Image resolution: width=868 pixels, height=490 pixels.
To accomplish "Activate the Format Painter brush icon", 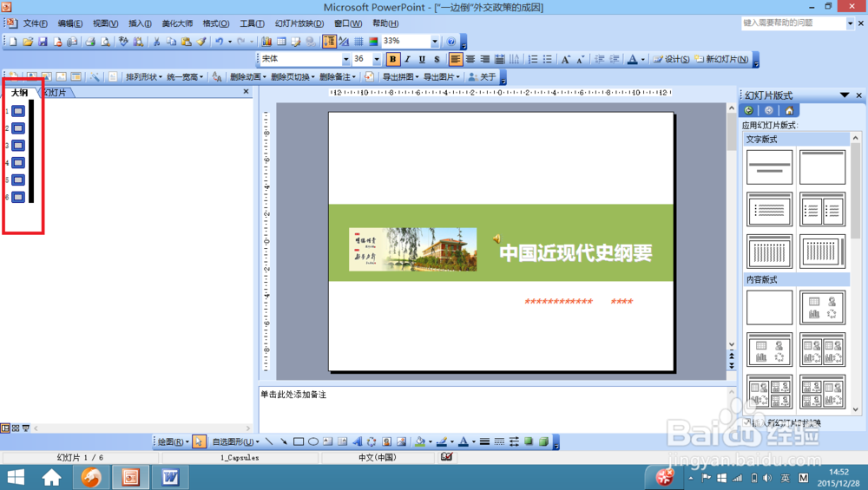I will (x=201, y=42).
